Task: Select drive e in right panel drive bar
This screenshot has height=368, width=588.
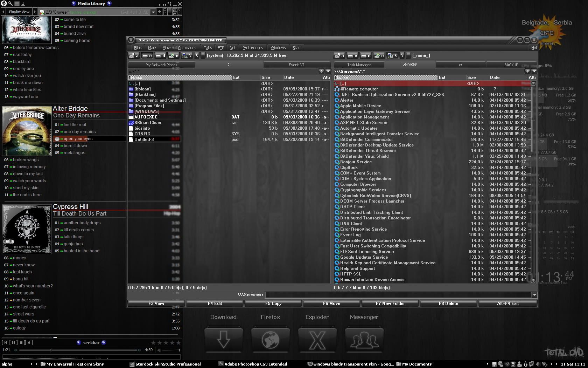Action: (379, 55)
